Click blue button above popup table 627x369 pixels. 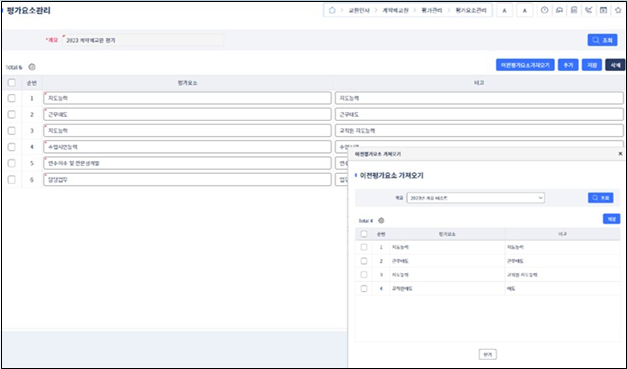[x=611, y=219]
